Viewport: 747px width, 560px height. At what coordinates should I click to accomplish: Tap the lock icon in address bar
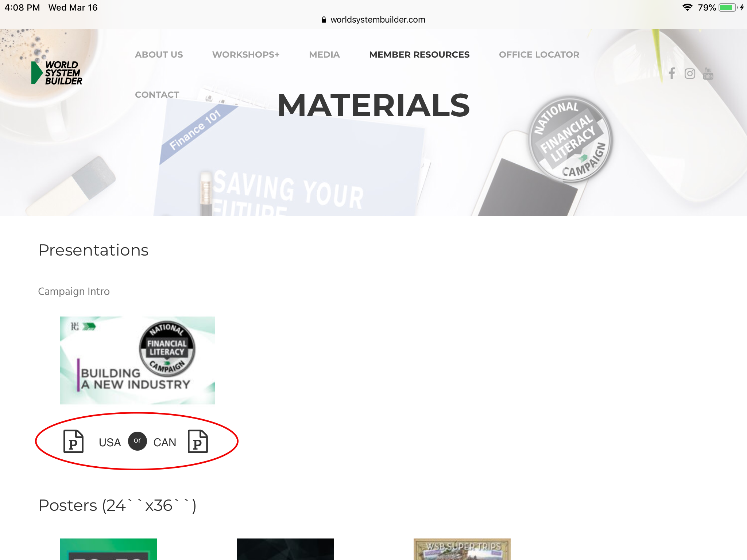point(324,20)
